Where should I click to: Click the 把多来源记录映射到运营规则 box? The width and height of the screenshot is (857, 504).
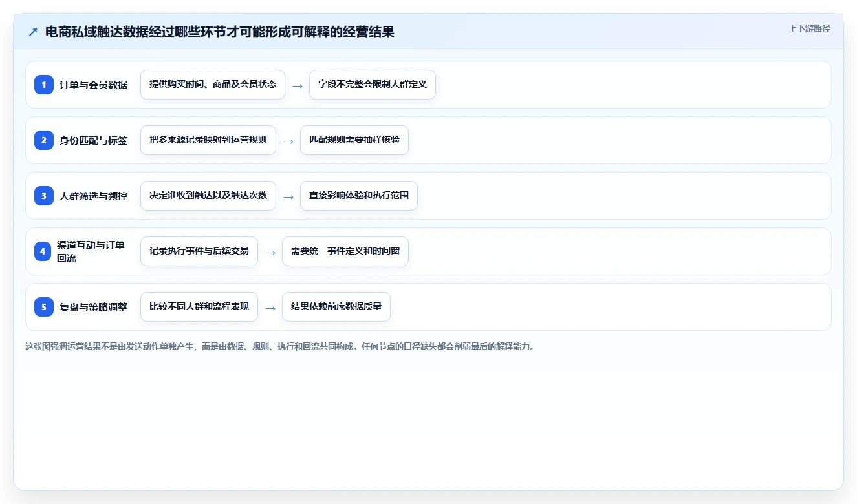[x=208, y=140]
